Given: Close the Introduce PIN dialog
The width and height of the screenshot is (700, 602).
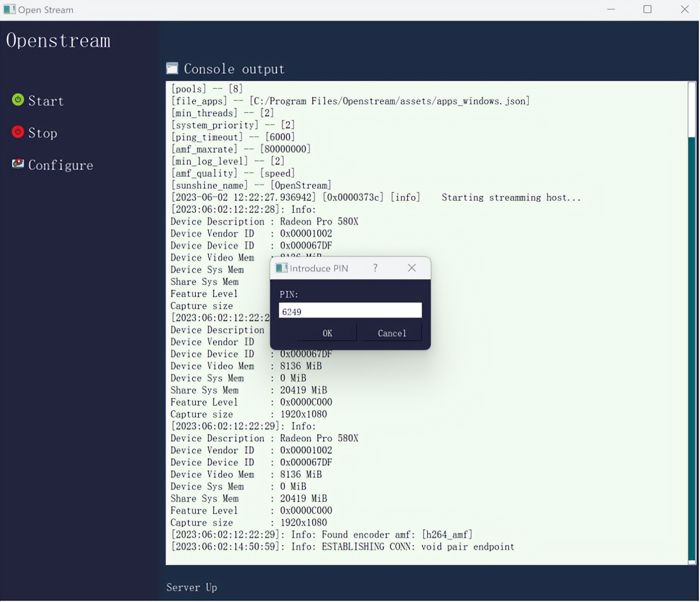Looking at the screenshot, I should point(412,268).
